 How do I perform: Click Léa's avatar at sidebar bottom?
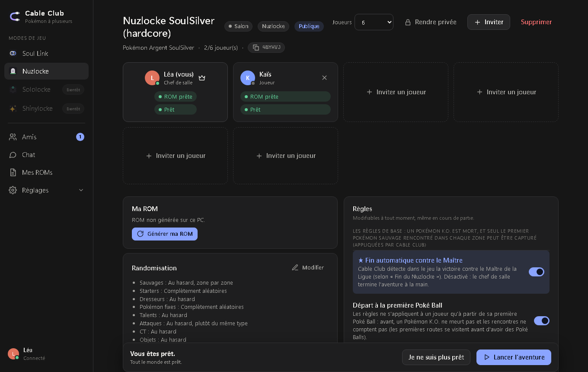[x=13, y=354]
